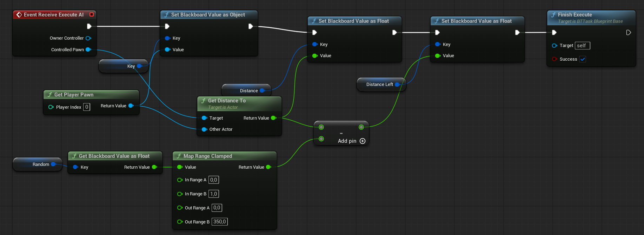Click the Player Index value field
The image size is (644, 235).
[87, 107]
